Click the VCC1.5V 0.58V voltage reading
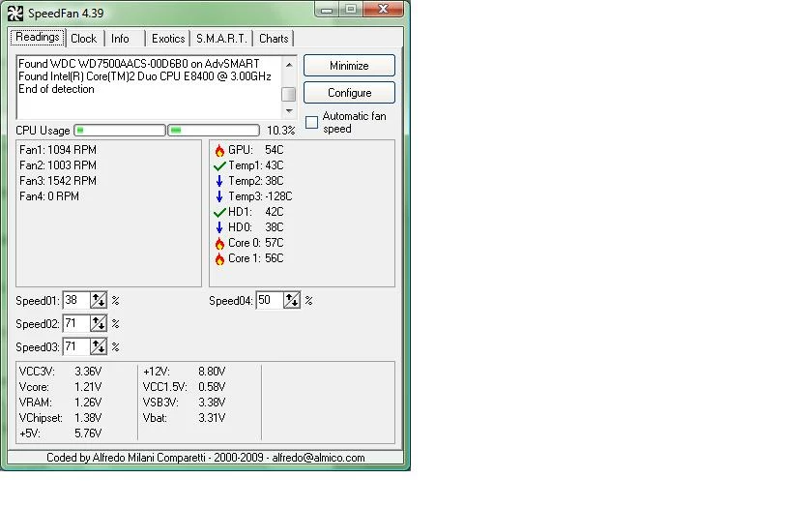This screenshot has width=812, height=508. (185, 387)
